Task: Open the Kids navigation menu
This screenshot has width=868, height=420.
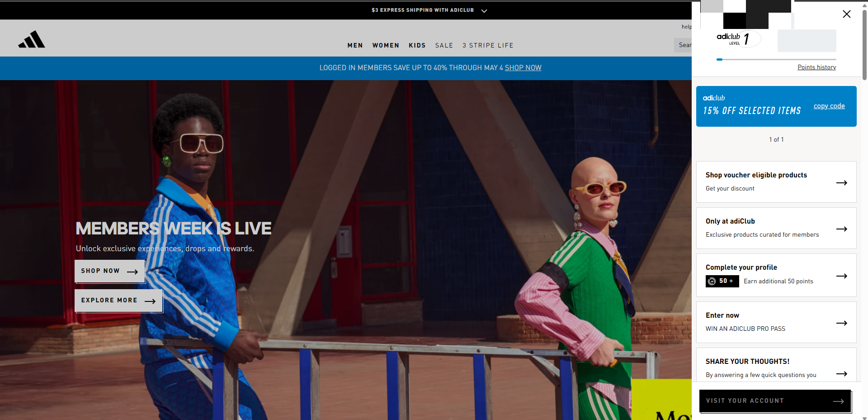Action: point(417,45)
